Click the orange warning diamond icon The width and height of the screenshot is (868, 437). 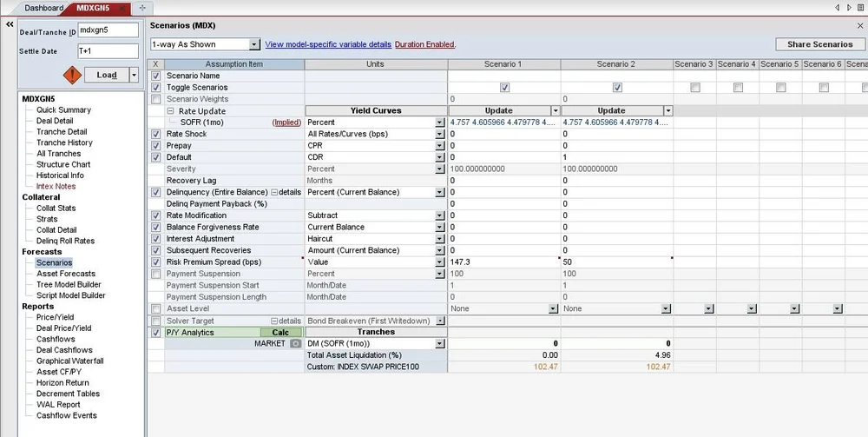click(72, 76)
